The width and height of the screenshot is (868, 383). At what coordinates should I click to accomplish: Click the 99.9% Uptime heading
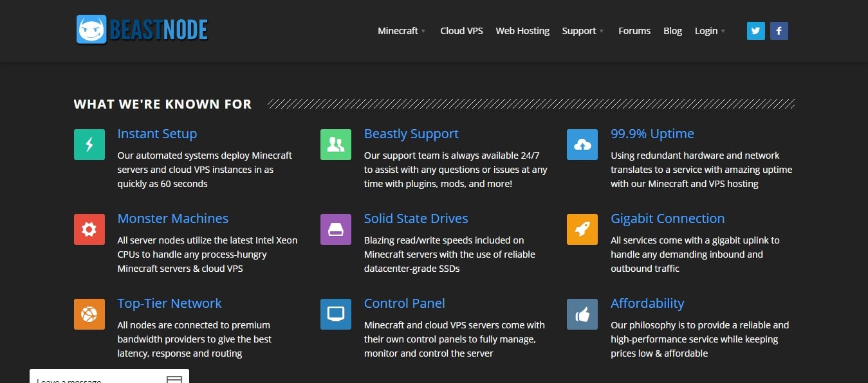coord(652,134)
